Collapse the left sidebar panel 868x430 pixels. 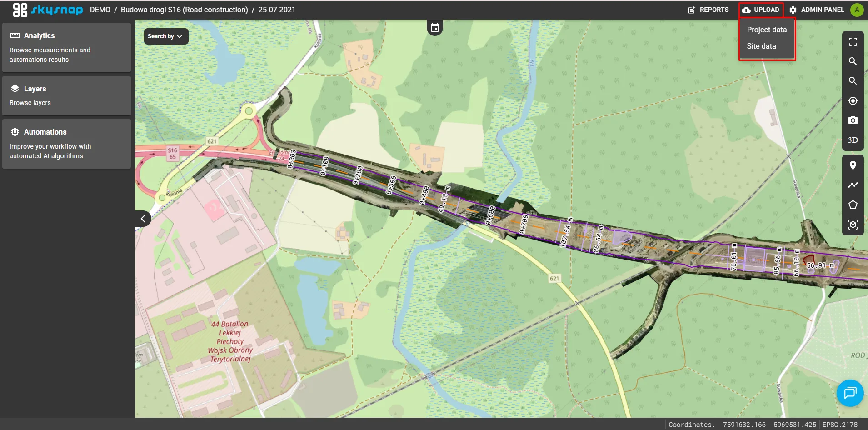coord(143,219)
